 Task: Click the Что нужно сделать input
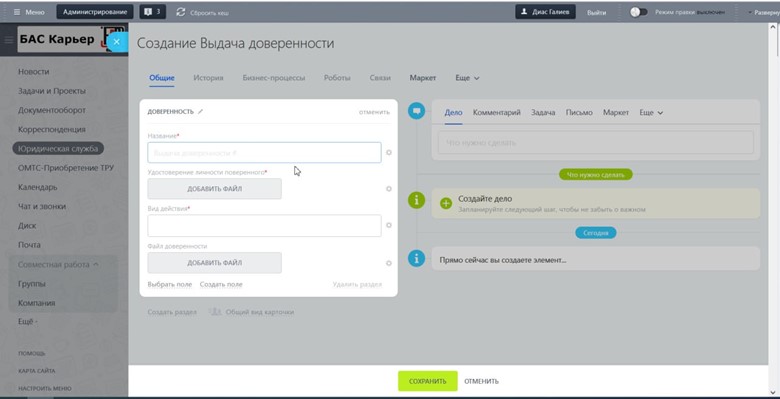coord(595,143)
